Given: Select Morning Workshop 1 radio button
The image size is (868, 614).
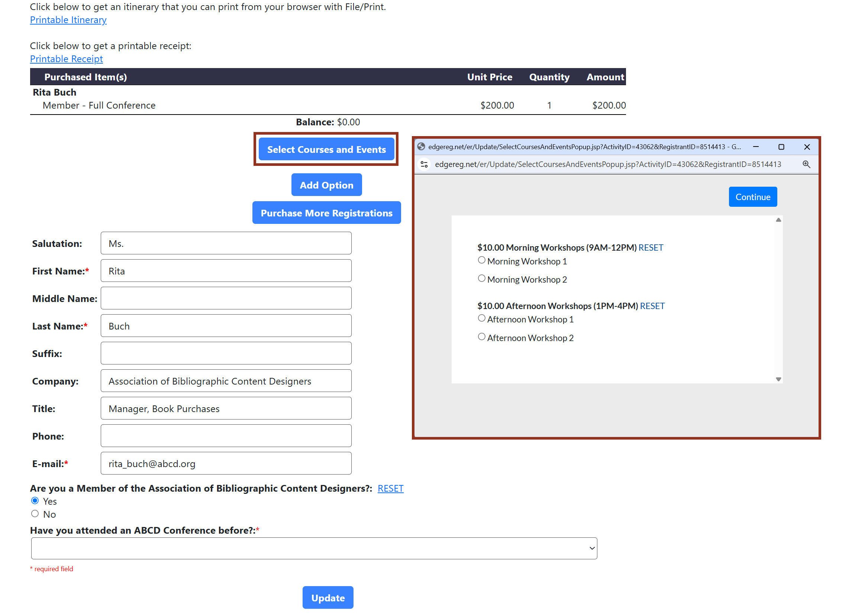Looking at the screenshot, I should 481,260.
